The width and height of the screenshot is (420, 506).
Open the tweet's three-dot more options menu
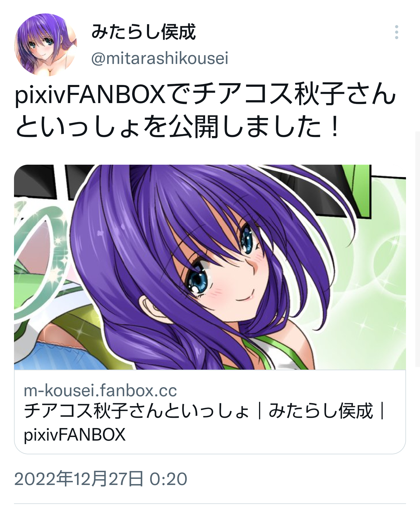[396, 32]
